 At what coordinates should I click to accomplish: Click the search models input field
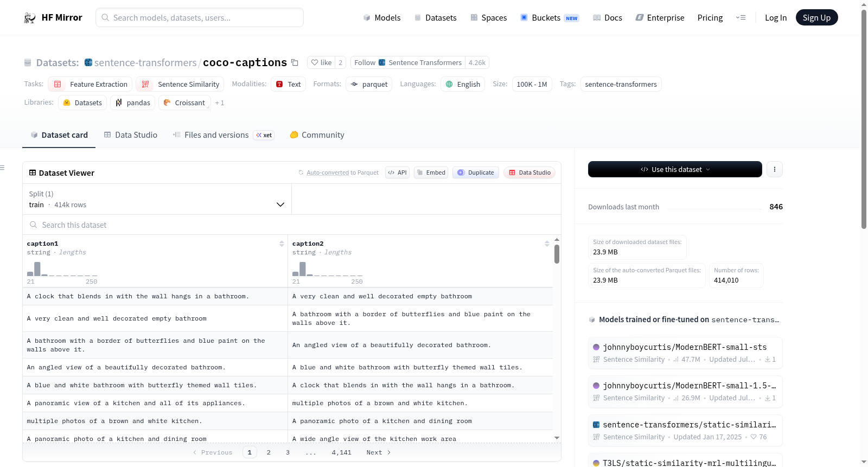[x=200, y=17]
